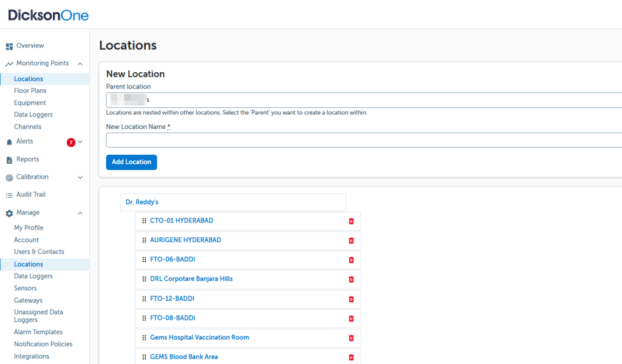Grab drag handle of DRL Corpotare Banjara Hills
Screen dimensions: 622x364
click(x=145, y=280)
